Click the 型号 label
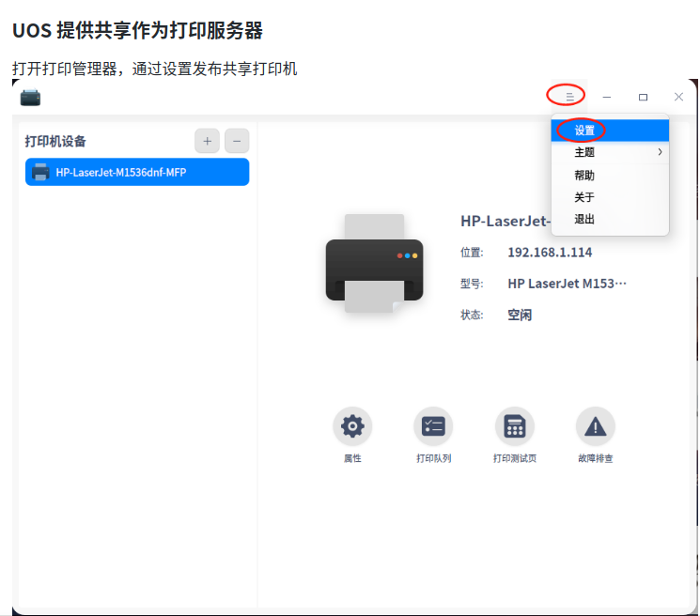Viewport: 700px width, 616px height. coord(472,285)
